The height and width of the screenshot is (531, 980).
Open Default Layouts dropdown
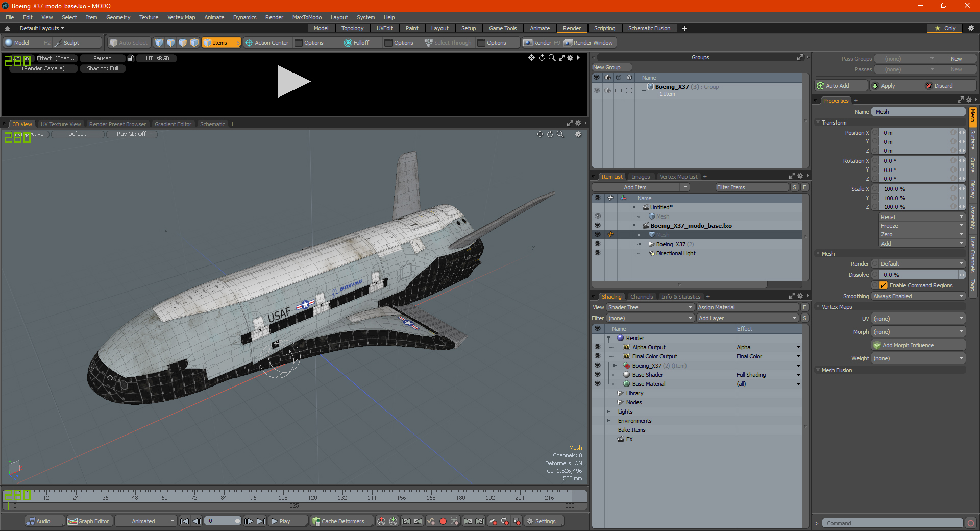tap(42, 28)
